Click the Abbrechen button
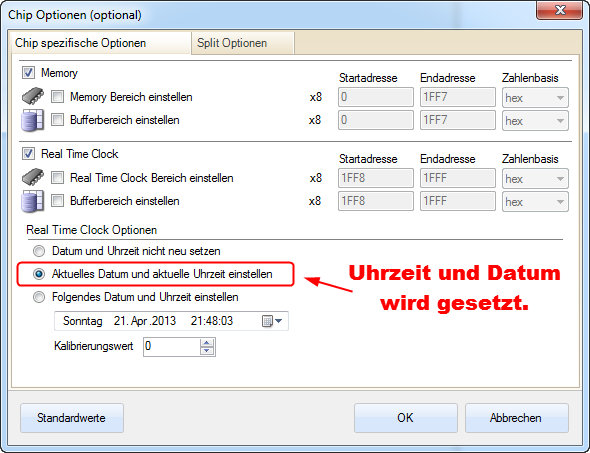590x453 pixels. pos(516,418)
